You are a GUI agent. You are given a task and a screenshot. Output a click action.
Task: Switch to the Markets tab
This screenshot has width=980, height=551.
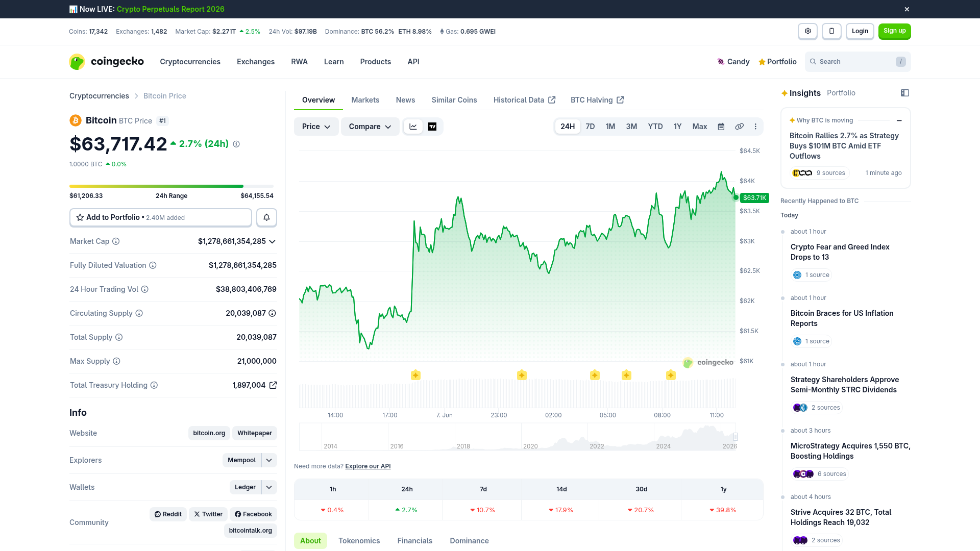(x=365, y=100)
